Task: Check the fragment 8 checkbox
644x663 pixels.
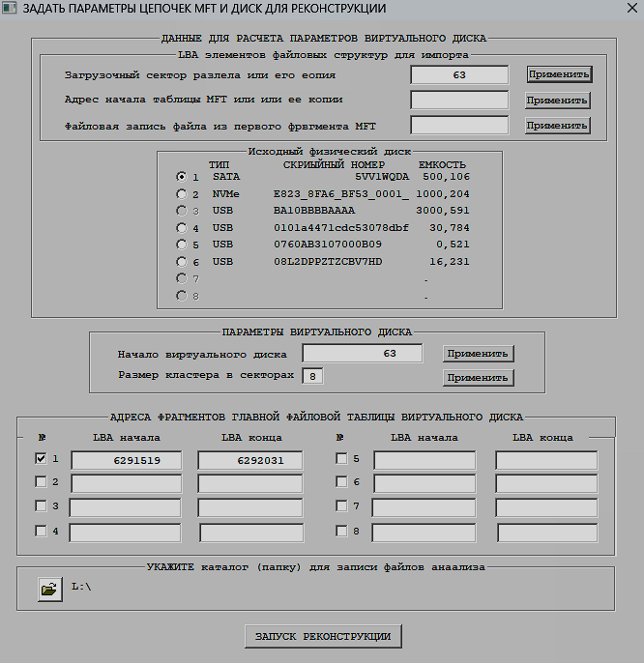Action: 341,530
